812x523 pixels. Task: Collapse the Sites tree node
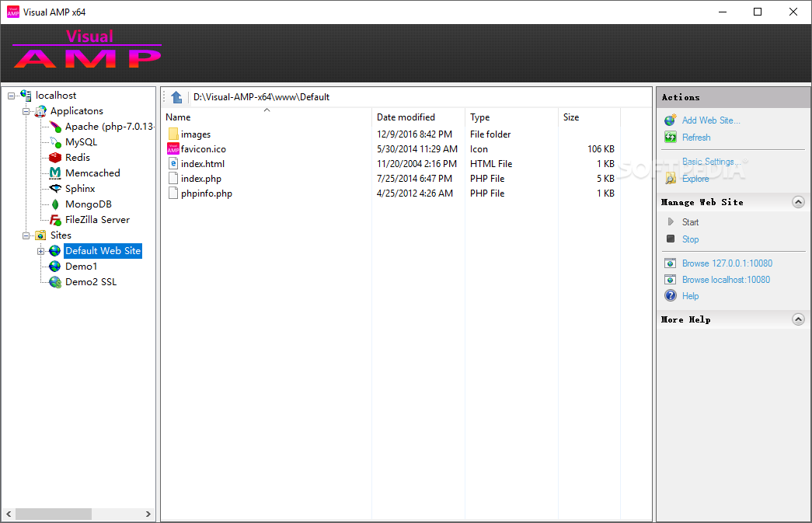click(26, 235)
